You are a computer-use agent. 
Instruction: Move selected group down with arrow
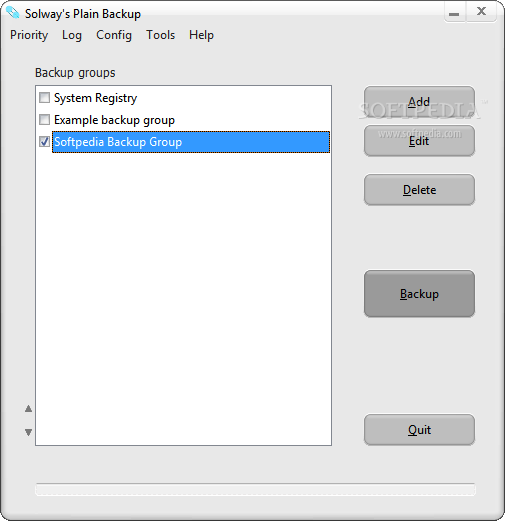click(x=28, y=432)
